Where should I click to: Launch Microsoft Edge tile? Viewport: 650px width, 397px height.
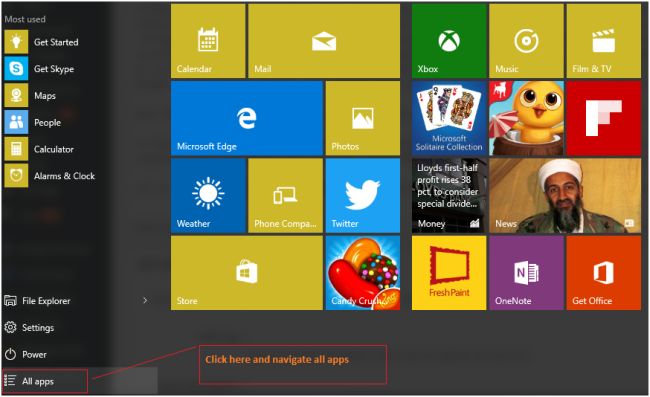(x=247, y=118)
